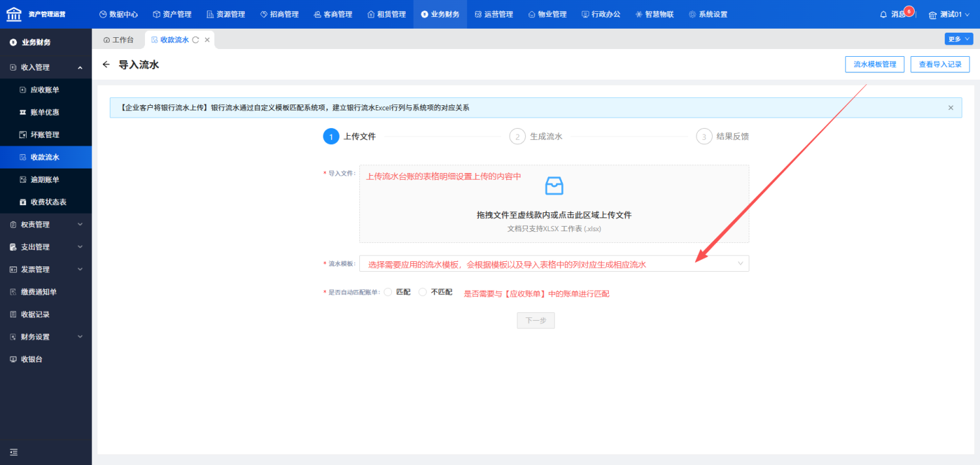
Task: Open 行政办公 in top navigation
Action: pos(601,14)
